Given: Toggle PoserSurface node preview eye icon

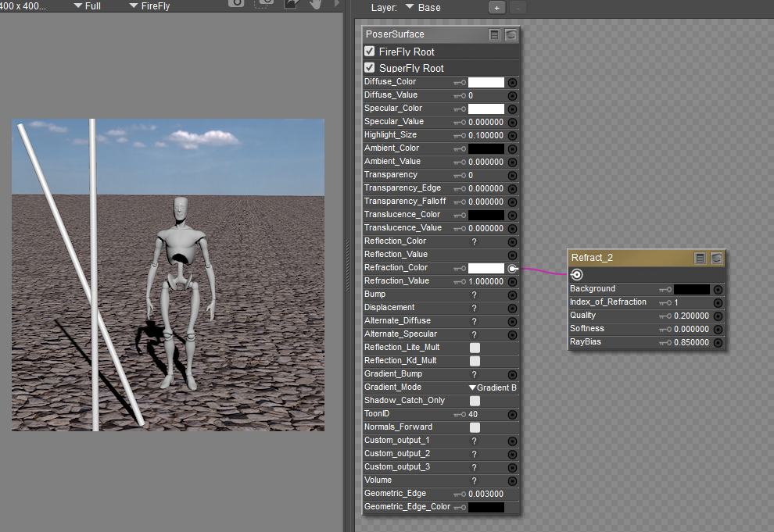Looking at the screenshot, I should [511, 35].
